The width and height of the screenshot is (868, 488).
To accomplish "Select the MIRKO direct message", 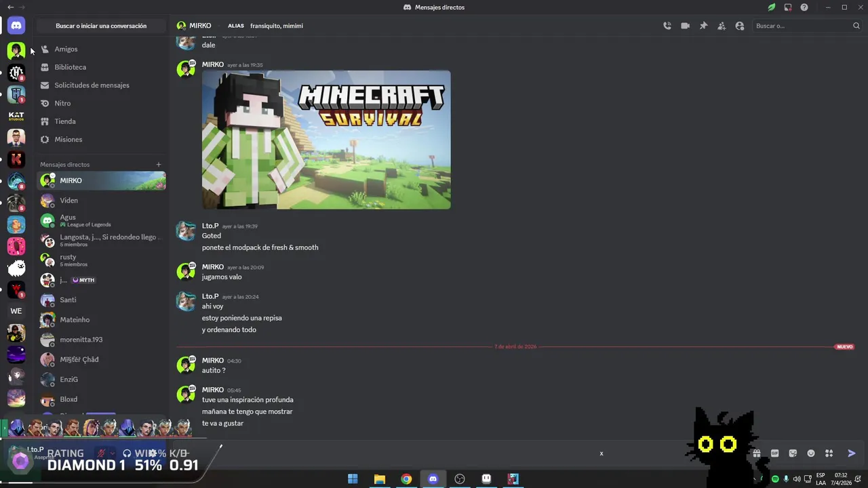I will point(101,180).
